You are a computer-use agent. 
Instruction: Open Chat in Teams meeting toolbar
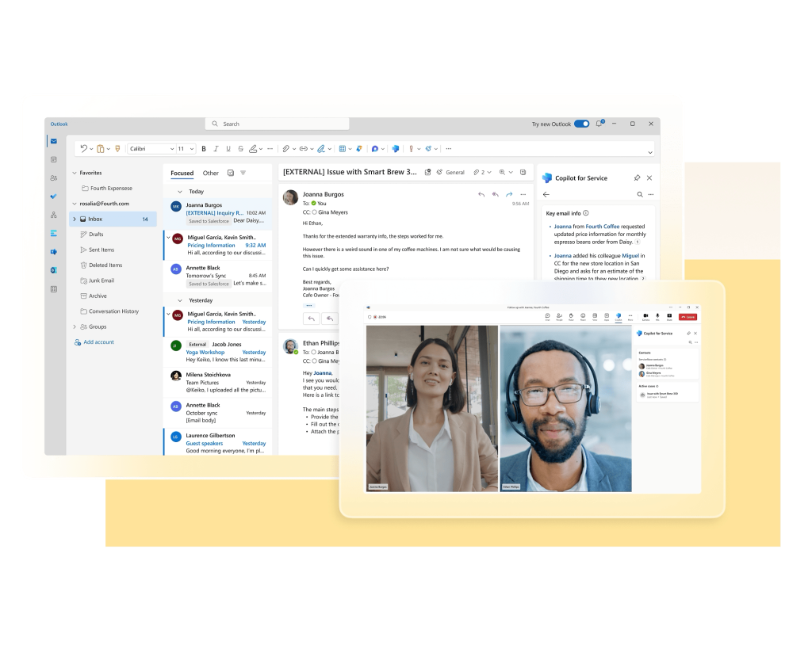pos(547,316)
